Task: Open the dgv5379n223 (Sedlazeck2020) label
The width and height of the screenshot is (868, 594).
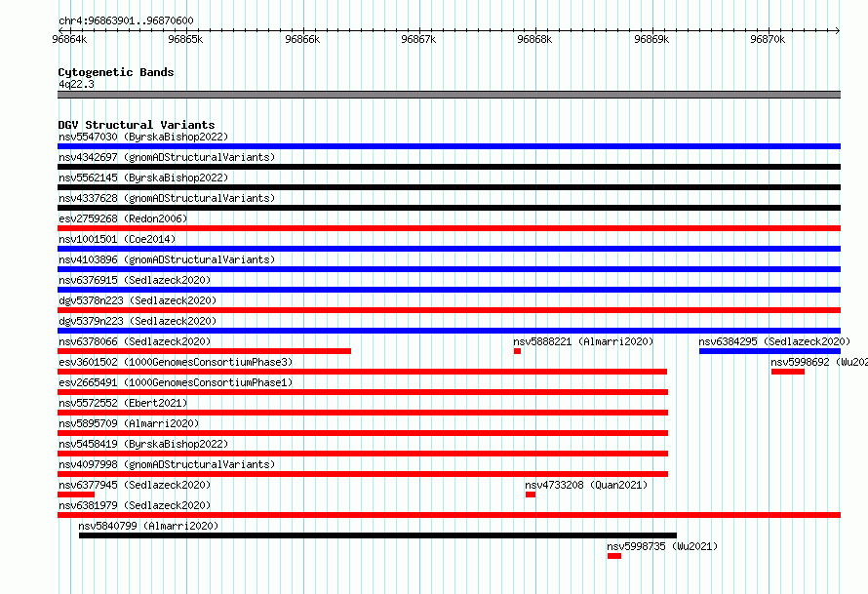Action: [138, 321]
